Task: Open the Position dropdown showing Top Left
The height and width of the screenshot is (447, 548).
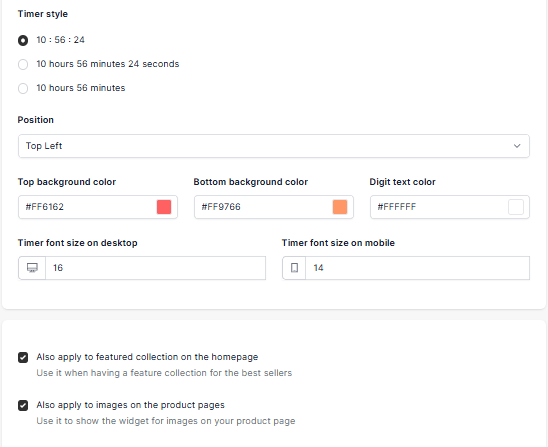Action: 274,146
